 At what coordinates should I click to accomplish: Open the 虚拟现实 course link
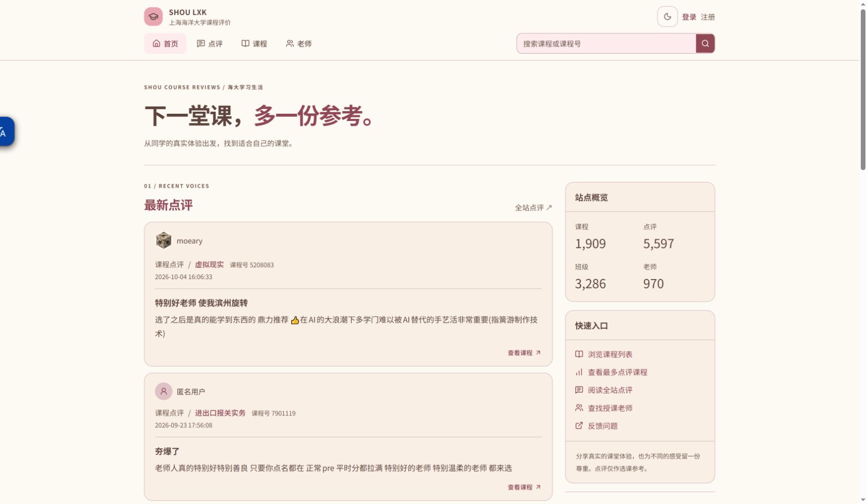[x=209, y=265]
